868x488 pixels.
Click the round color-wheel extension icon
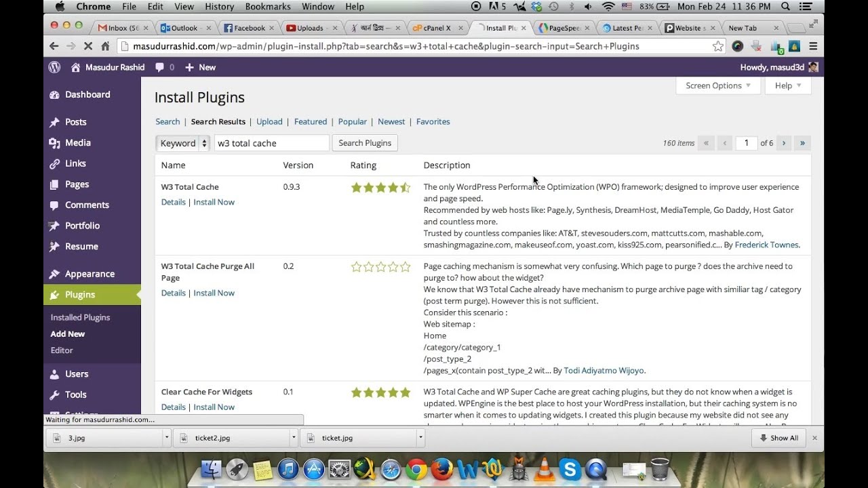tap(737, 46)
